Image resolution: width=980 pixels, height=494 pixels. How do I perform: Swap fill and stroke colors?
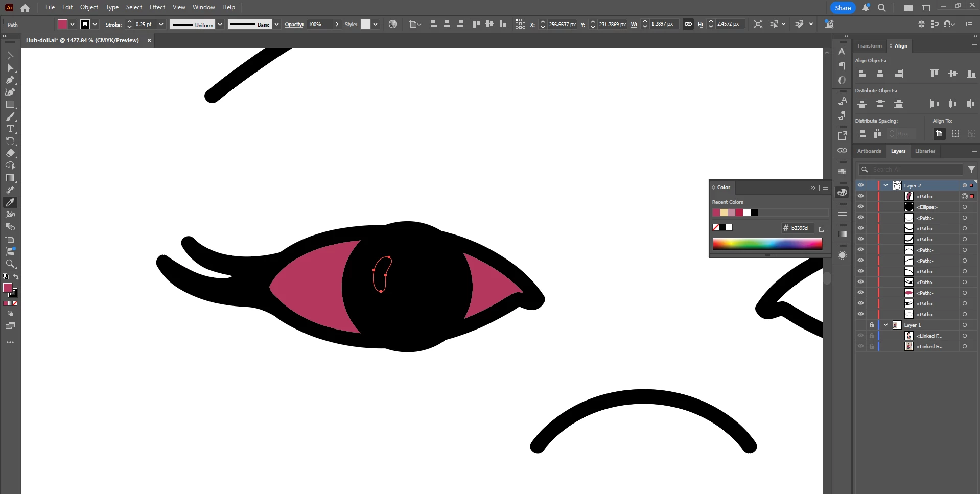16,276
